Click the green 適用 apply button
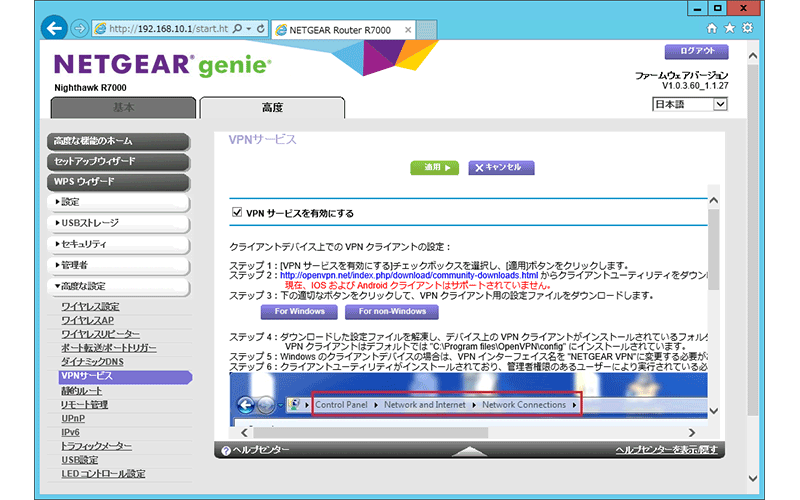This screenshot has height=500, width=800. coord(434,167)
